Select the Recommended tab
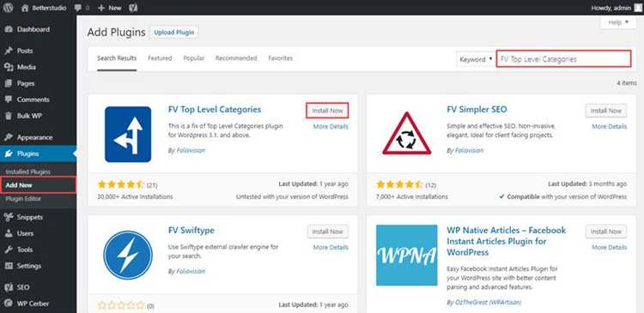 (x=236, y=58)
